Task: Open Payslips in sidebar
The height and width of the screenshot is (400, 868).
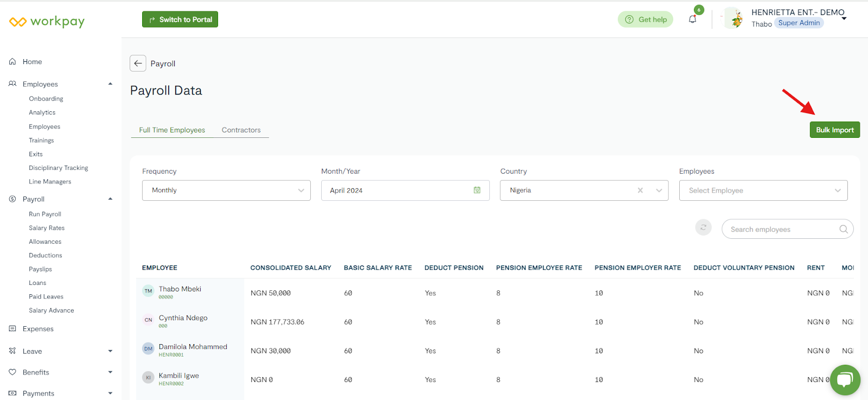Action: (x=40, y=269)
